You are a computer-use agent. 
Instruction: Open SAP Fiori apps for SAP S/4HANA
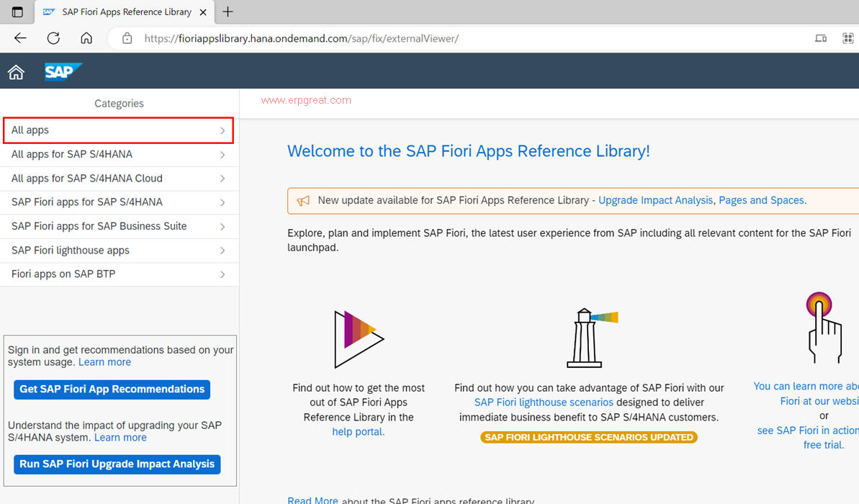[120, 202]
